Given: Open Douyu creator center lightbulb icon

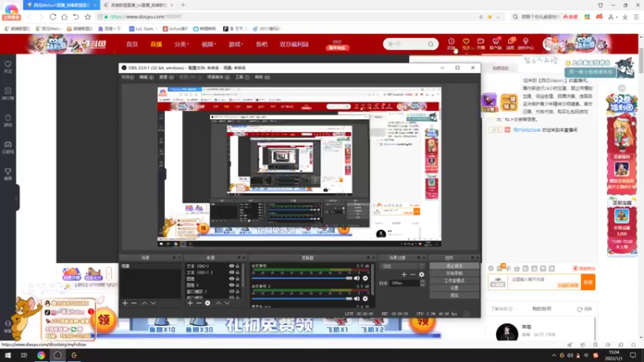Looking at the screenshot, I should 526,43.
